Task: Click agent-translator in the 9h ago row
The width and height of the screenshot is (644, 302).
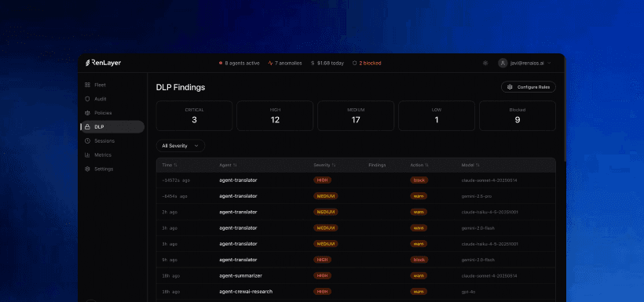Action: pyautogui.click(x=238, y=260)
